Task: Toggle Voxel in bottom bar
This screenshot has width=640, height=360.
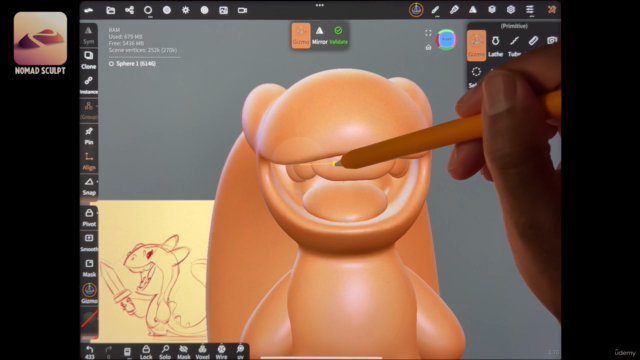Action: [202, 352]
